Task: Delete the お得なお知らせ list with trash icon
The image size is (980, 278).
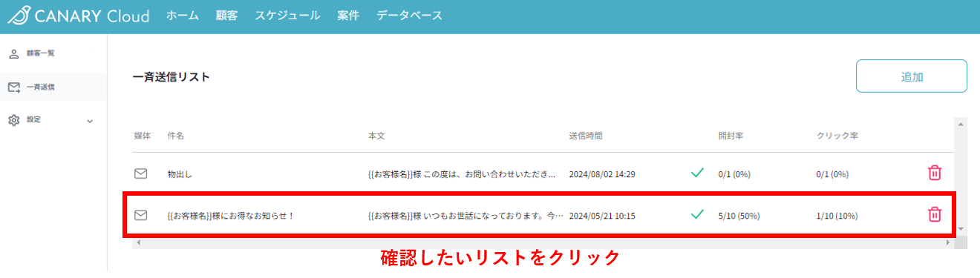Action: [x=935, y=215]
